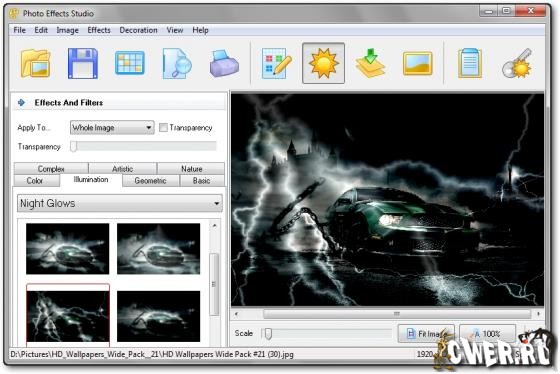Enable the Transparency checkbox
560x374 pixels.
[x=163, y=128]
